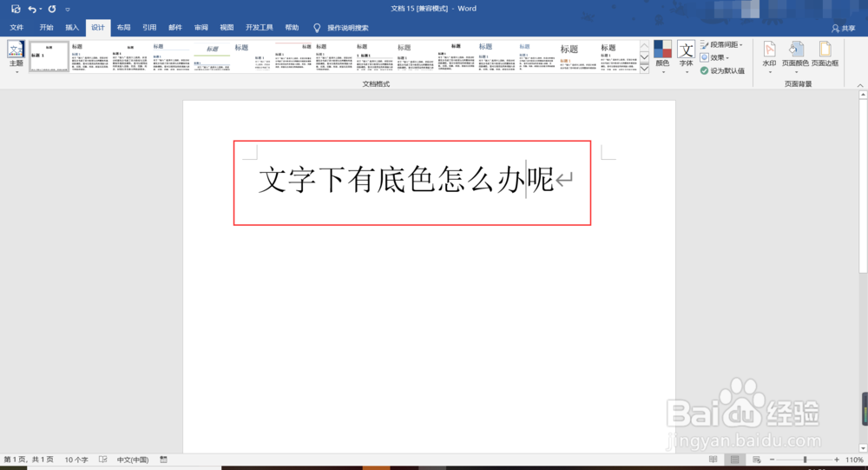Viewport: 868px width, 470px height.
Task: Switch to the 视图 tab
Action: click(227, 28)
